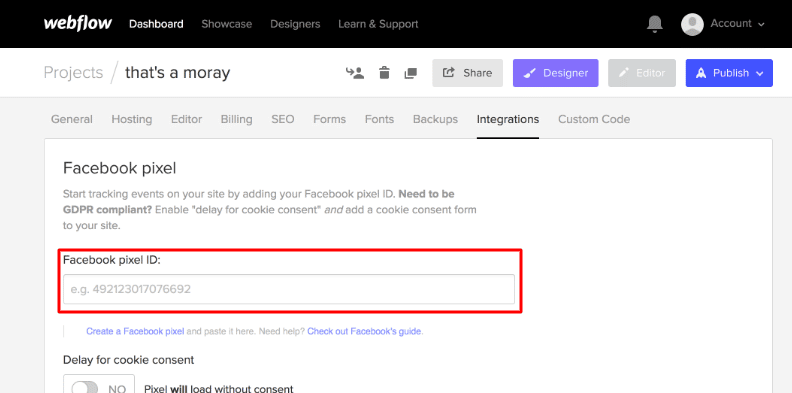Open the Publish dropdown
The width and height of the screenshot is (792, 393).
point(729,73)
